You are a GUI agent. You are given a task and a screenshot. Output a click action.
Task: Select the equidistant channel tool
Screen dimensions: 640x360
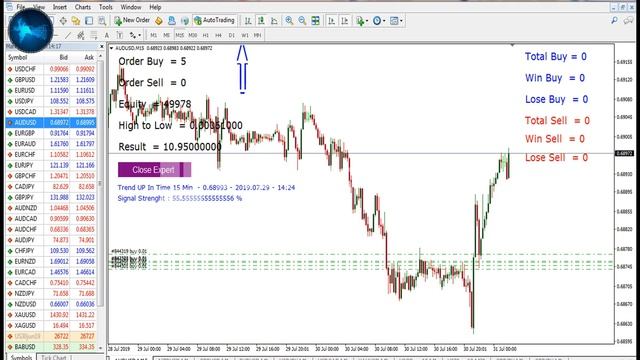81,36
